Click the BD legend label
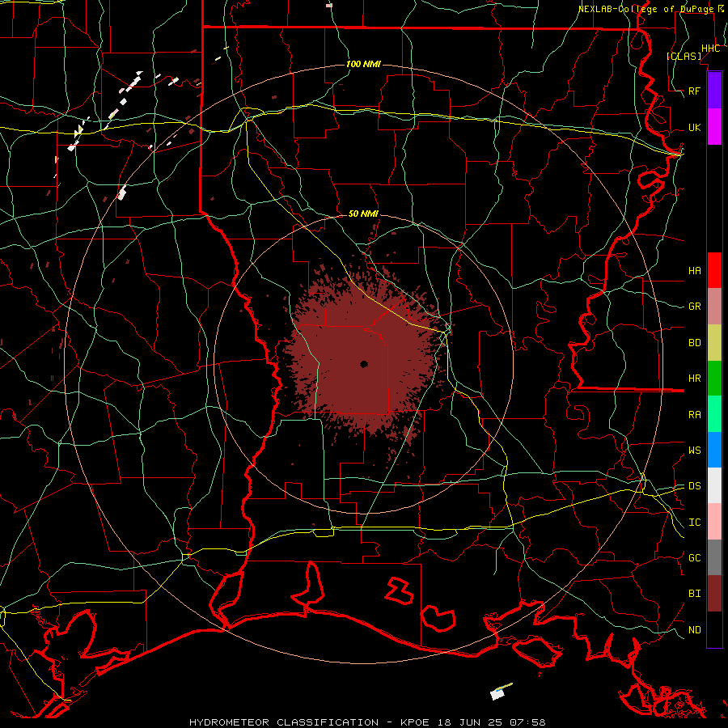The image size is (728, 728). pos(694,343)
